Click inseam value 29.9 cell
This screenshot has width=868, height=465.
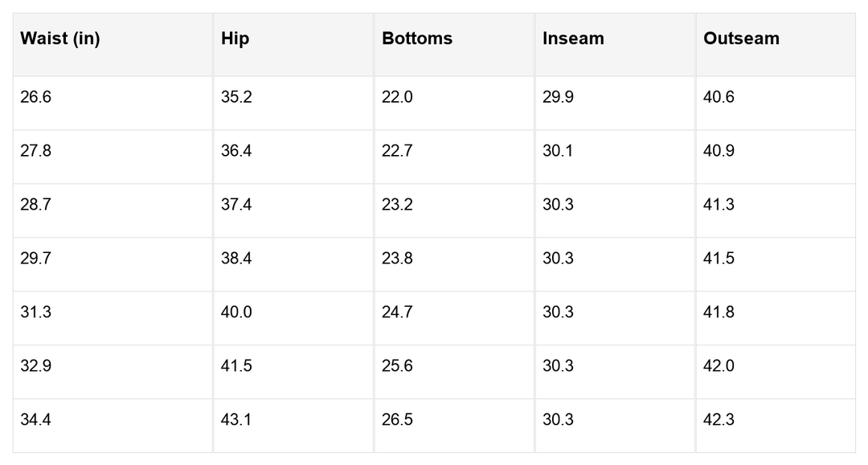[558, 97]
